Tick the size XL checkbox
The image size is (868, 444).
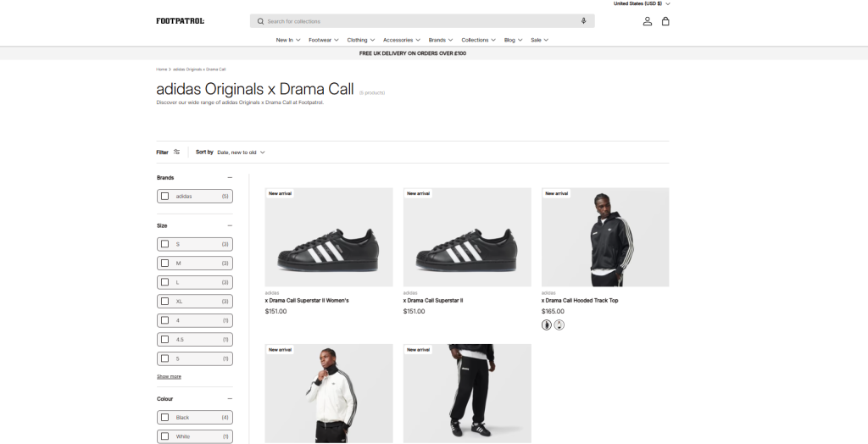pos(165,301)
